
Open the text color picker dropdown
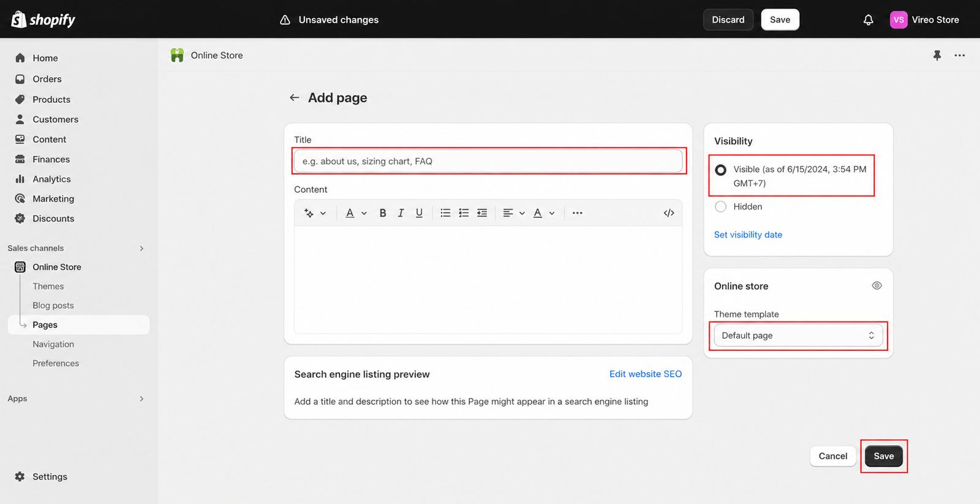click(x=543, y=213)
